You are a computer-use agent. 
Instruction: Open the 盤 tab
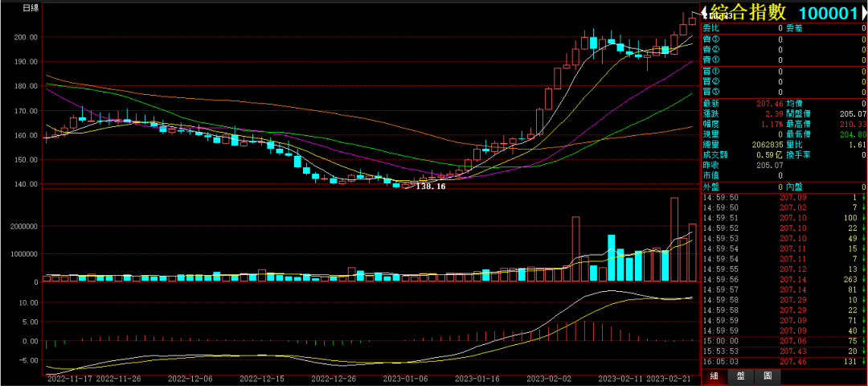[740, 376]
